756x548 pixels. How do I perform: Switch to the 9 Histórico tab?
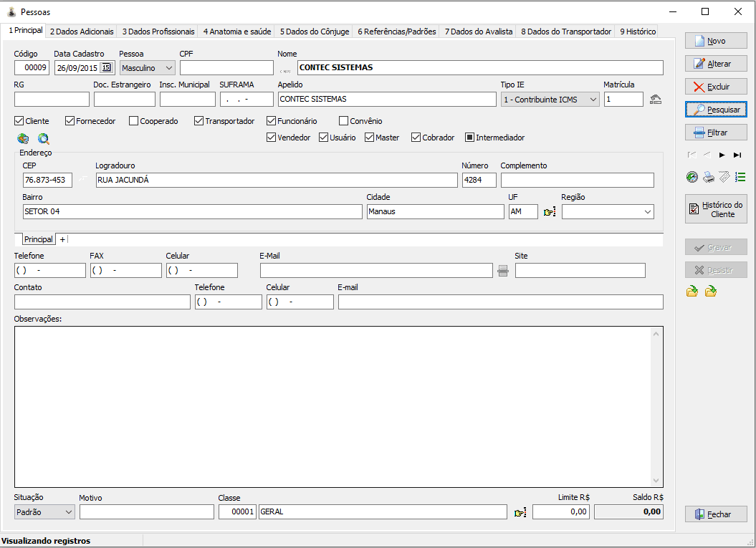pyautogui.click(x=638, y=32)
